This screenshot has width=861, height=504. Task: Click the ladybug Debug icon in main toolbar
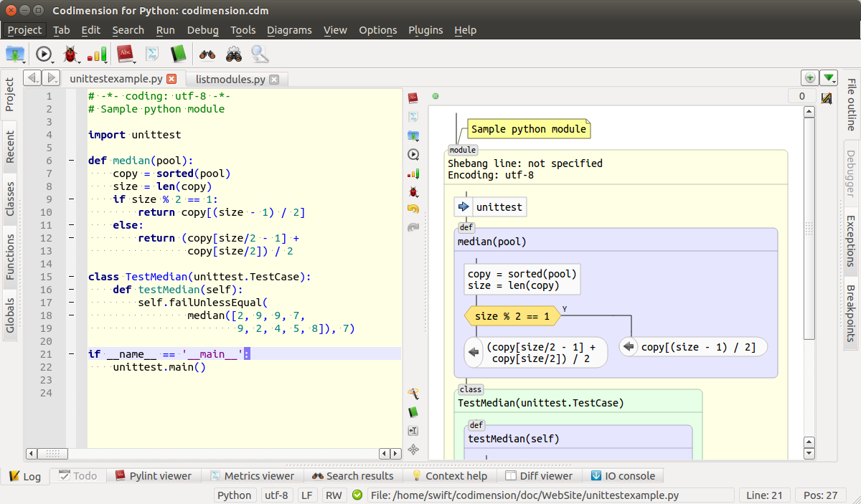[70, 54]
